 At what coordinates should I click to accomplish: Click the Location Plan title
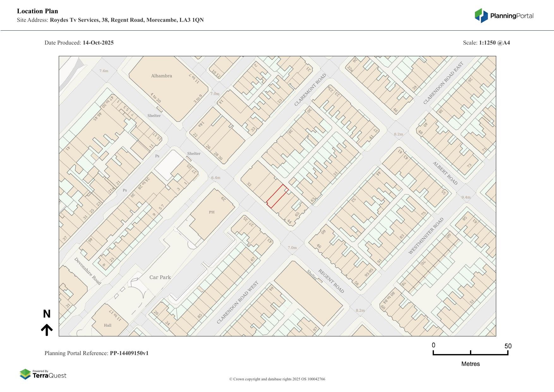coord(38,11)
